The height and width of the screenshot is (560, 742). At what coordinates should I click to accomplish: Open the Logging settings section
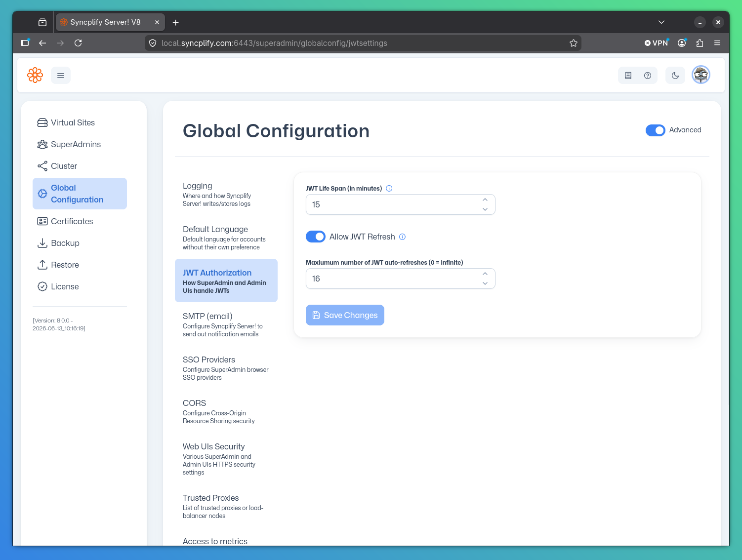click(226, 194)
